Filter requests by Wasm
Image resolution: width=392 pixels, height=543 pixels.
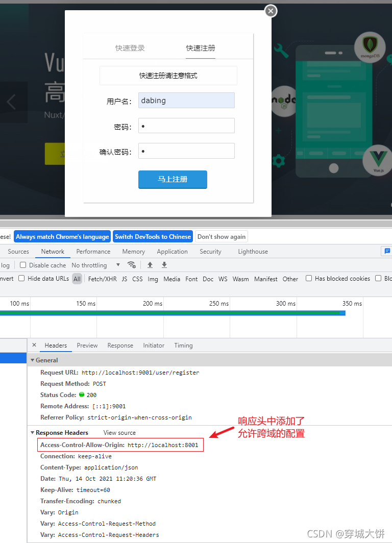click(241, 279)
